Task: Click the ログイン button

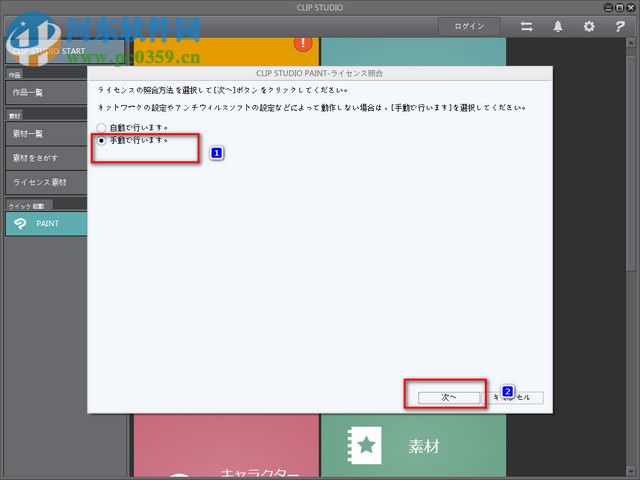Action: coord(469,27)
